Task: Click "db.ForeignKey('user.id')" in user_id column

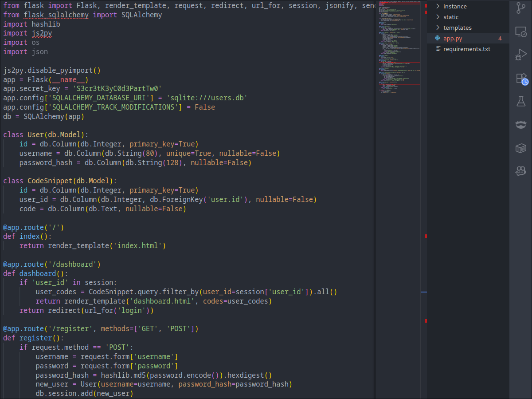Action: pyautogui.click(x=199, y=200)
